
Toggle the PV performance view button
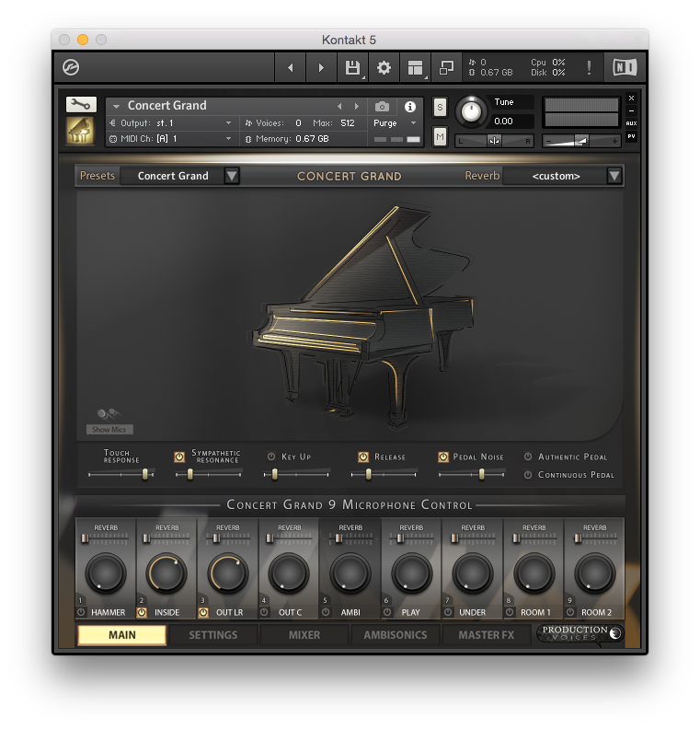[x=631, y=136]
